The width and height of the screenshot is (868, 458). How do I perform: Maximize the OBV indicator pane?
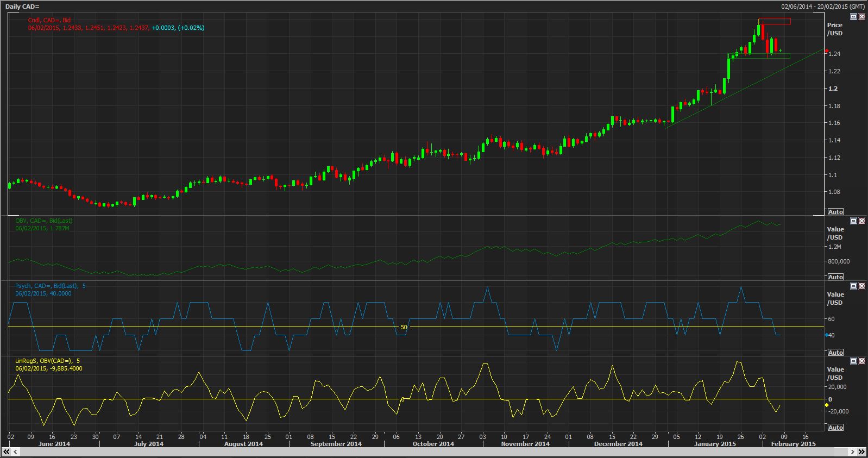[x=853, y=221]
